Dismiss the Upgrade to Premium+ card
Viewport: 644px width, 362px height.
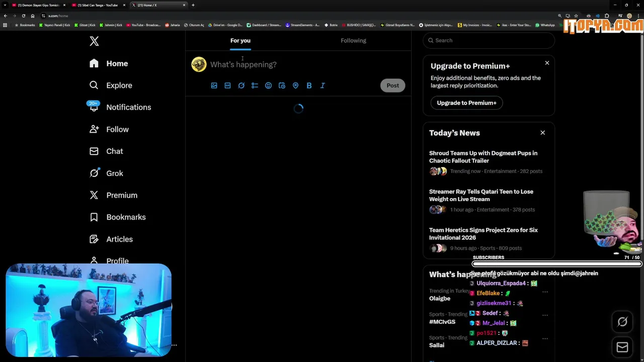point(547,63)
